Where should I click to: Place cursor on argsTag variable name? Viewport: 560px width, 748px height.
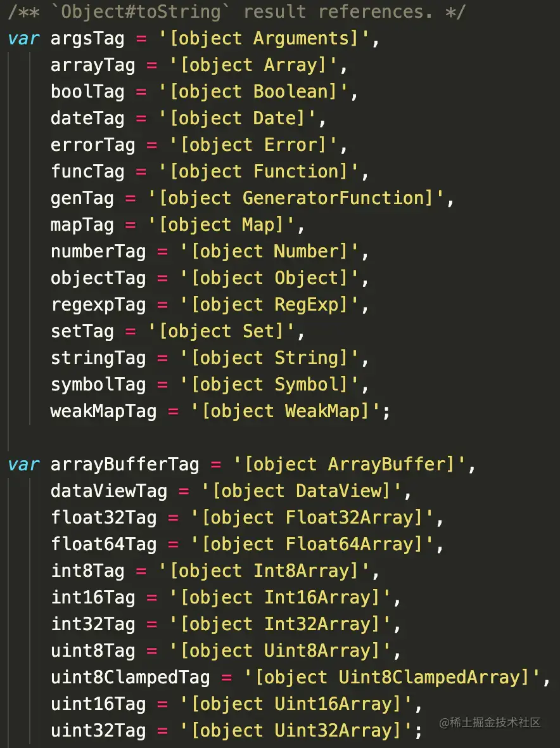(x=87, y=39)
